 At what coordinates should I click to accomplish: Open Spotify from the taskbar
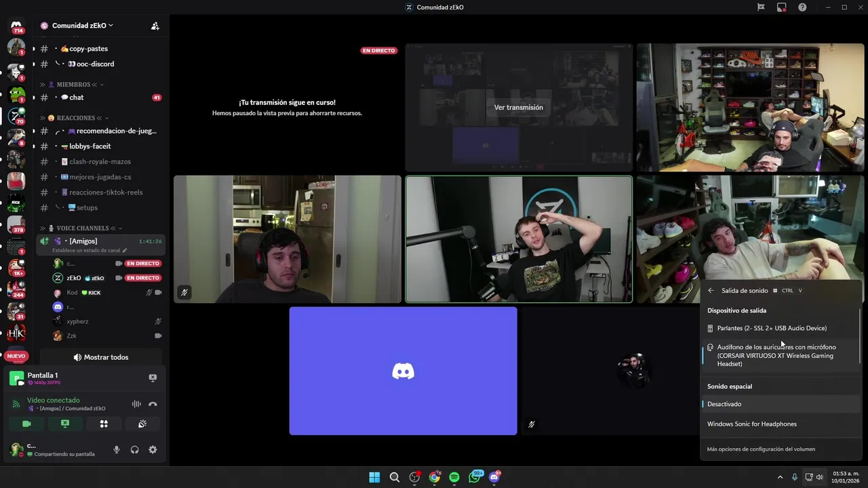click(x=454, y=477)
